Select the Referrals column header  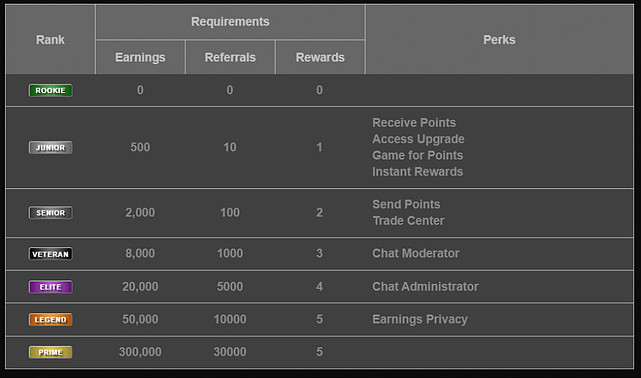pyautogui.click(x=230, y=57)
